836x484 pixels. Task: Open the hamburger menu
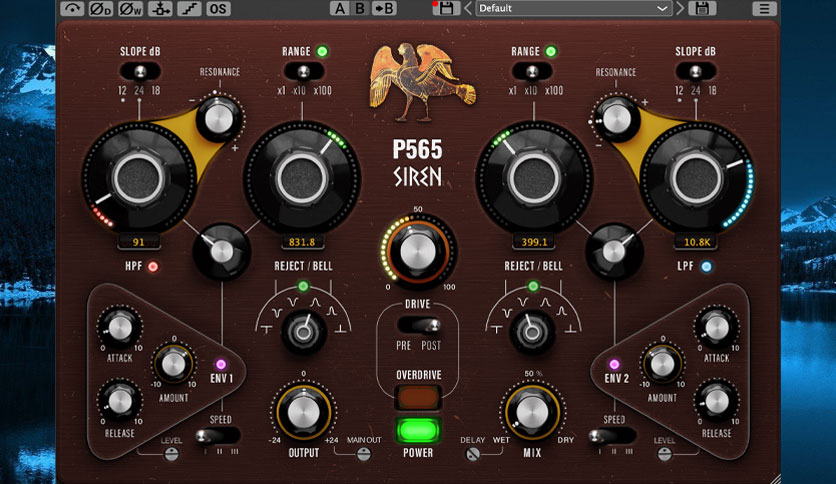pos(764,9)
